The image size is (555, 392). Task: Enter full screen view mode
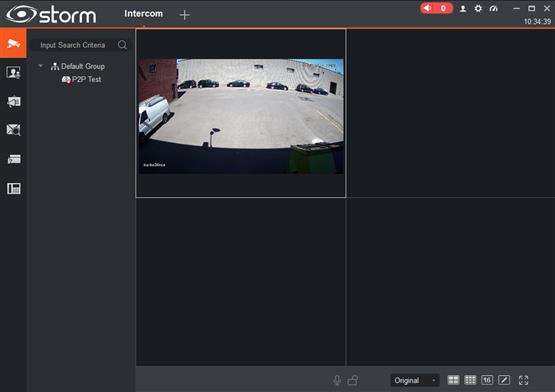pyautogui.click(x=523, y=380)
